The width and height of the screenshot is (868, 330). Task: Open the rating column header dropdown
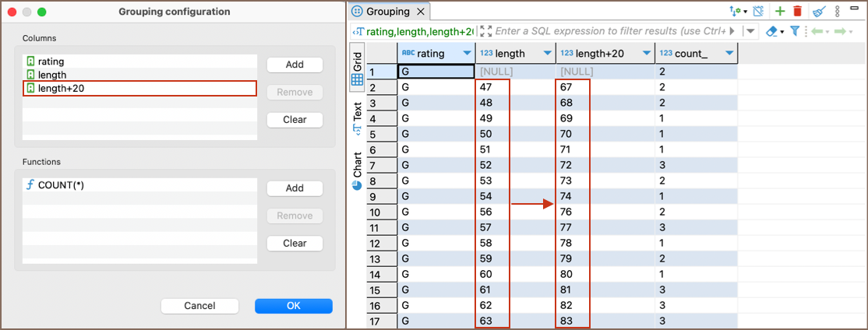coord(467,54)
